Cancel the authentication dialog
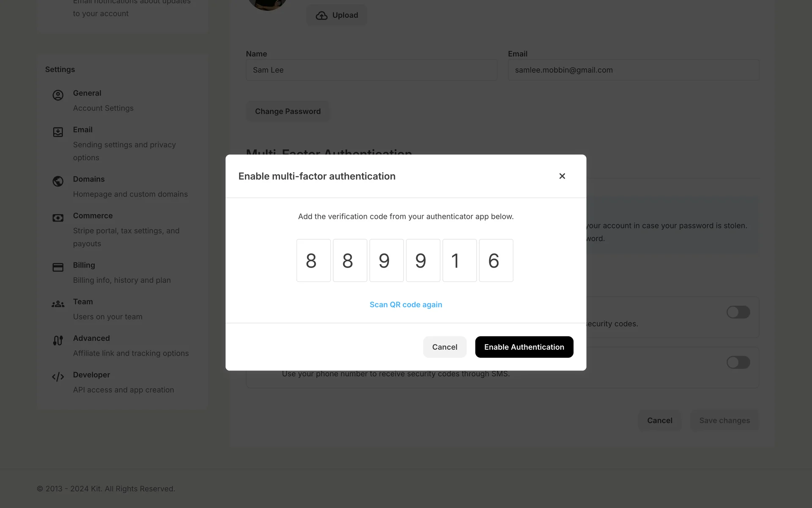 pos(444,347)
